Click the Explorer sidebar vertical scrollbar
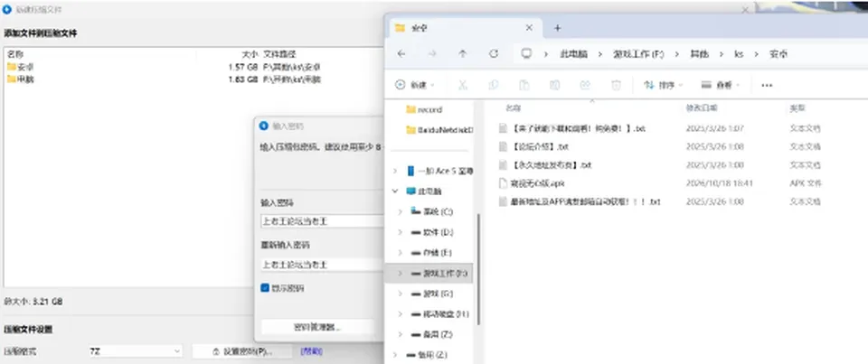Screen dimensions: 868x364 click(x=479, y=269)
